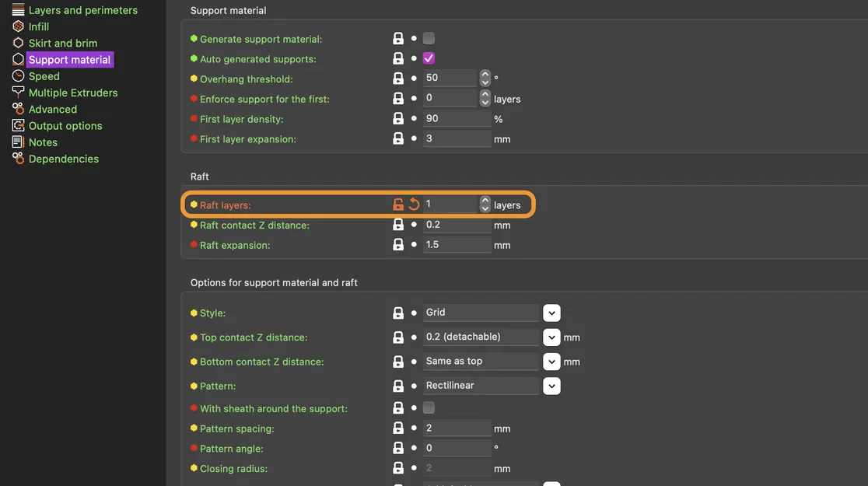Toggle With sheath around the support
Image resolution: width=868 pixels, height=486 pixels.
pos(429,408)
